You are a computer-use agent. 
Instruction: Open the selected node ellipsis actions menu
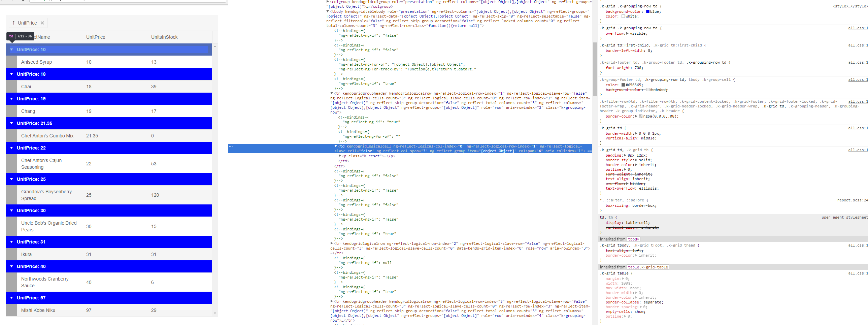click(231, 147)
